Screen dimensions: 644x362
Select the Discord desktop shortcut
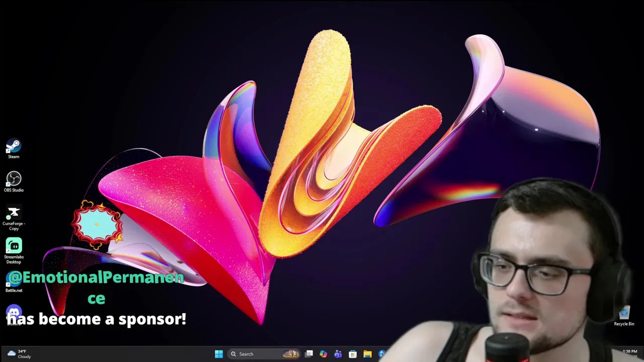(x=14, y=315)
